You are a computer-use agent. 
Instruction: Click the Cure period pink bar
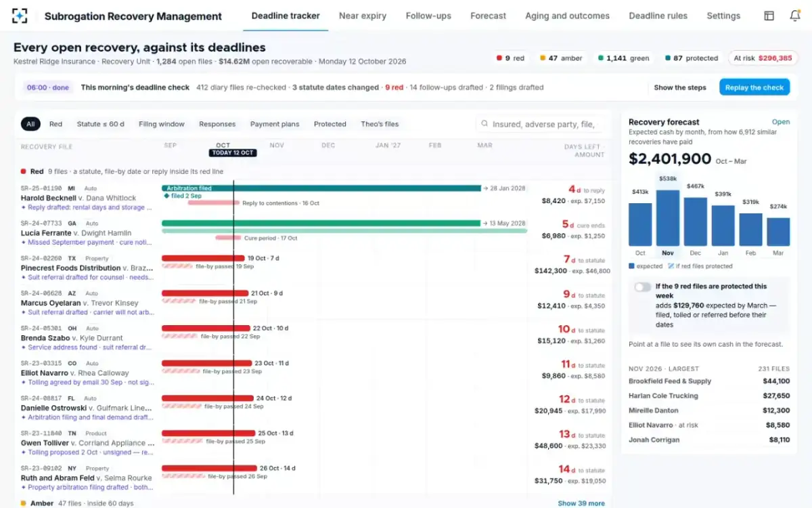tap(228, 238)
